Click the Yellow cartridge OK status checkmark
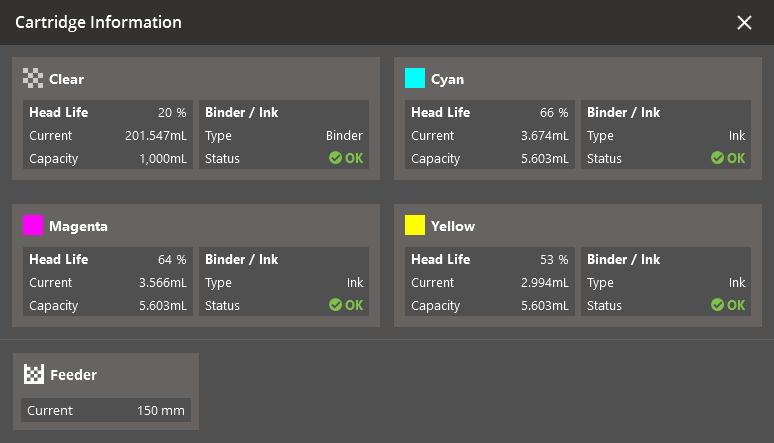This screenshot has width=774, height=443. (717, 305)
